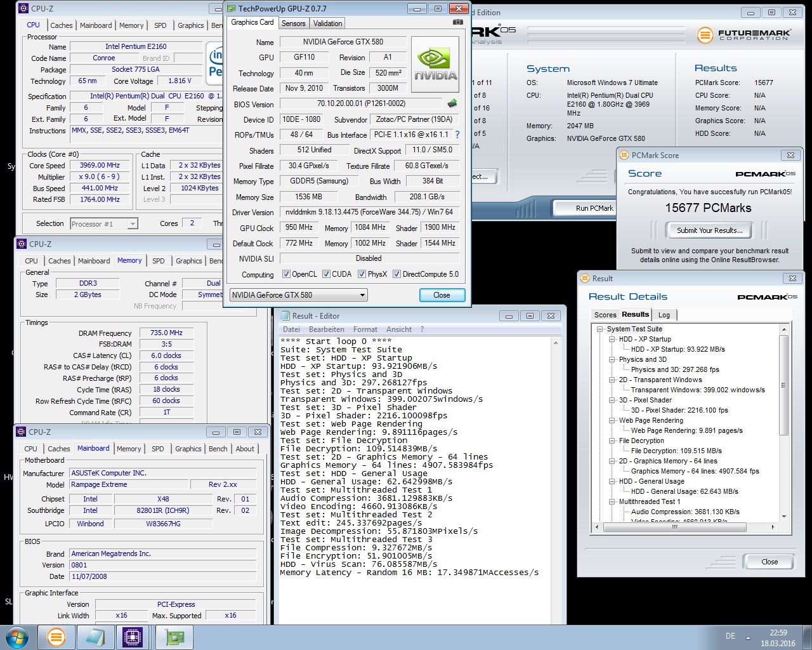812x650 pixels.
Task: Select the Graphics tab in Memory CPU-Z window
Action: pyautogui.click(x=188, y=261)
